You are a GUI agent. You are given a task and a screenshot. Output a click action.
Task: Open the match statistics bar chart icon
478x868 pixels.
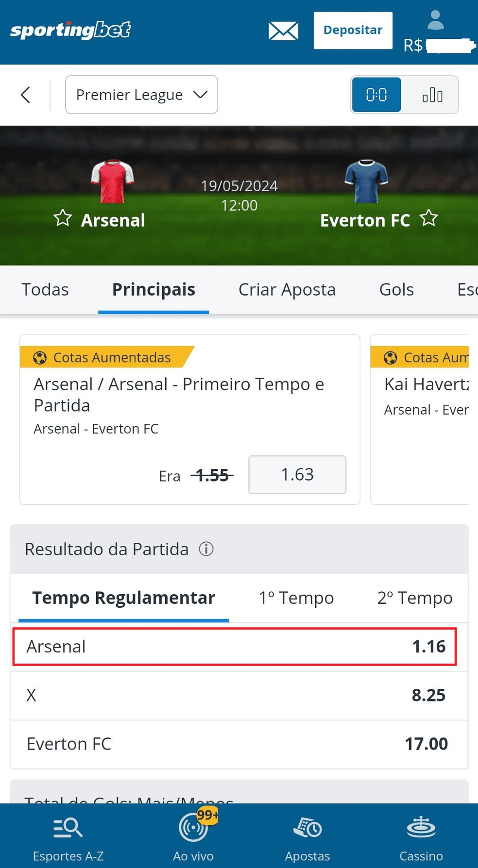tap(432, 95)
